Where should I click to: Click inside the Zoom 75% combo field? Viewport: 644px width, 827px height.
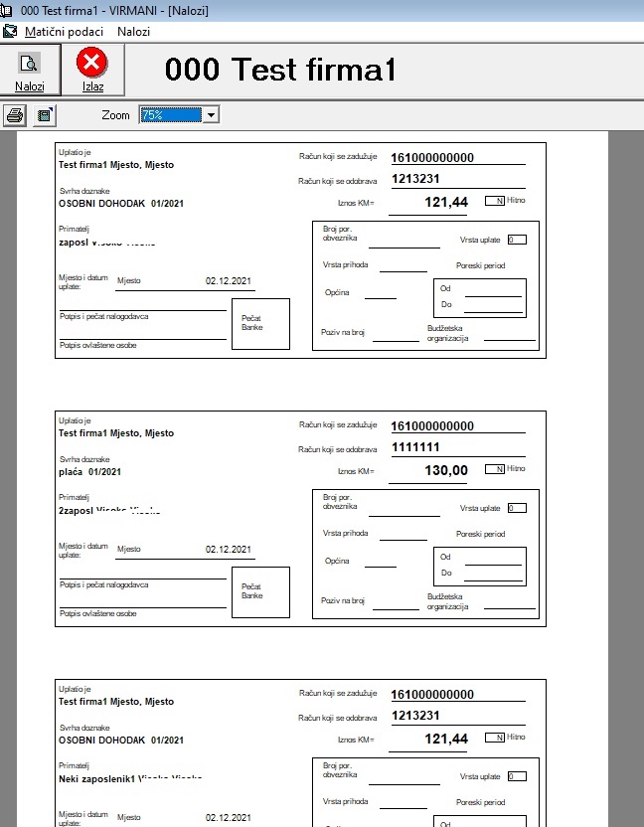(x=170, y=115)
